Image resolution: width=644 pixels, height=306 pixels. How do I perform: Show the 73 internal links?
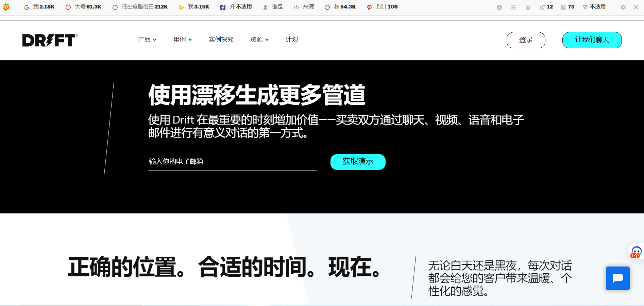(x=567, y=7)
